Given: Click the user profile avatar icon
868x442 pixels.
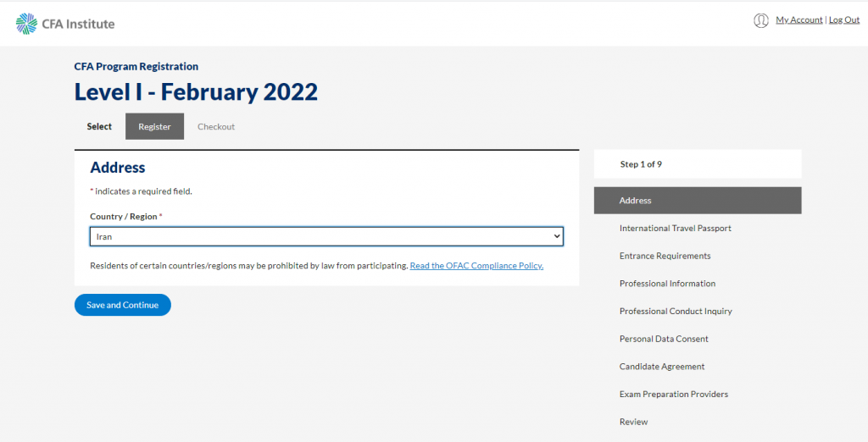Looking at the screenshot, I should click(x=760, y=20).
